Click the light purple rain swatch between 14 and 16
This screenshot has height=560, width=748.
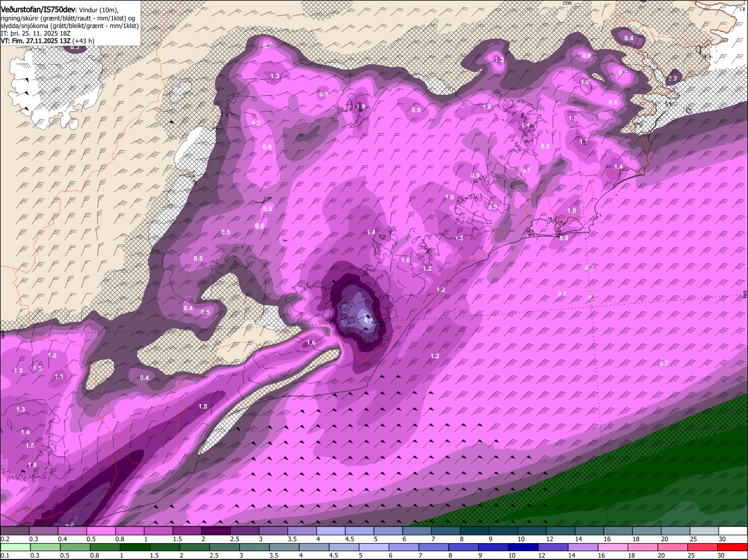click(583, 547)
